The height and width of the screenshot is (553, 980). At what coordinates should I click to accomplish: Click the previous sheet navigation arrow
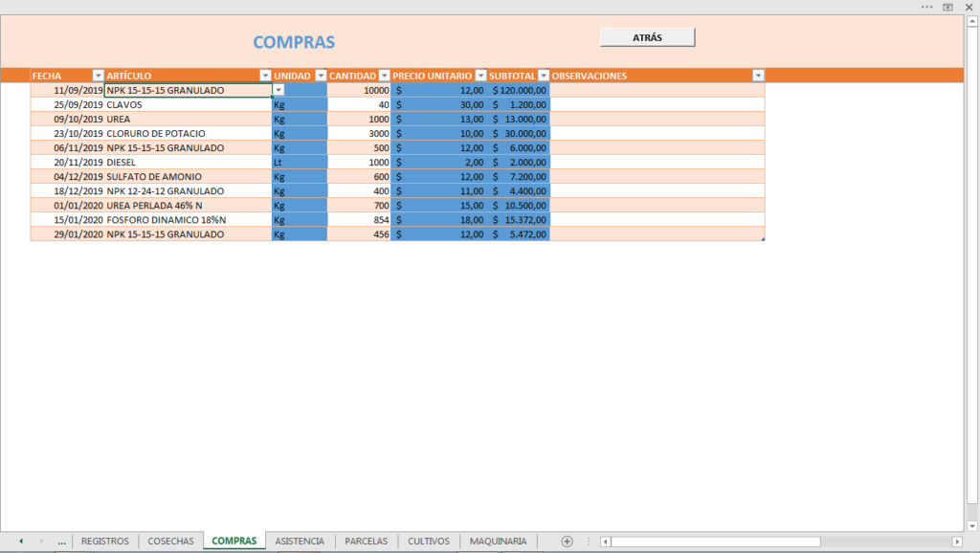(21, 542)
